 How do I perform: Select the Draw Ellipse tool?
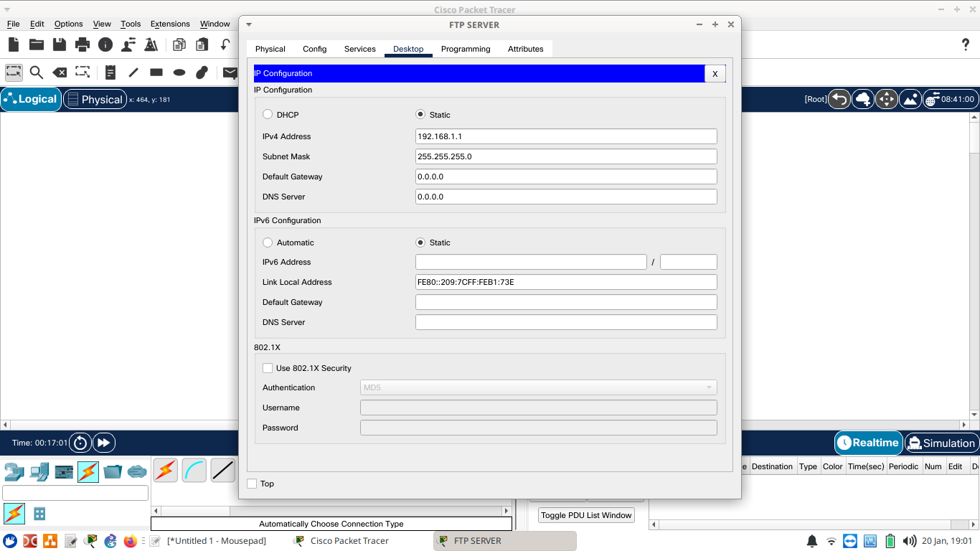(x=179, y=72)
